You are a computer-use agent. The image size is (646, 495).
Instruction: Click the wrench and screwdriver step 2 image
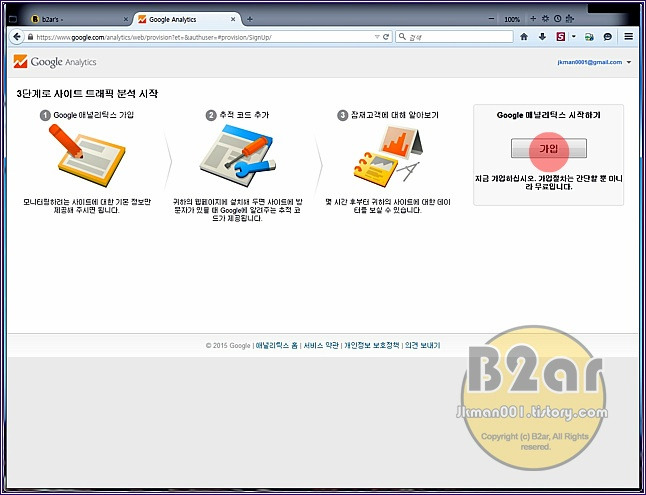pos(238,155)
